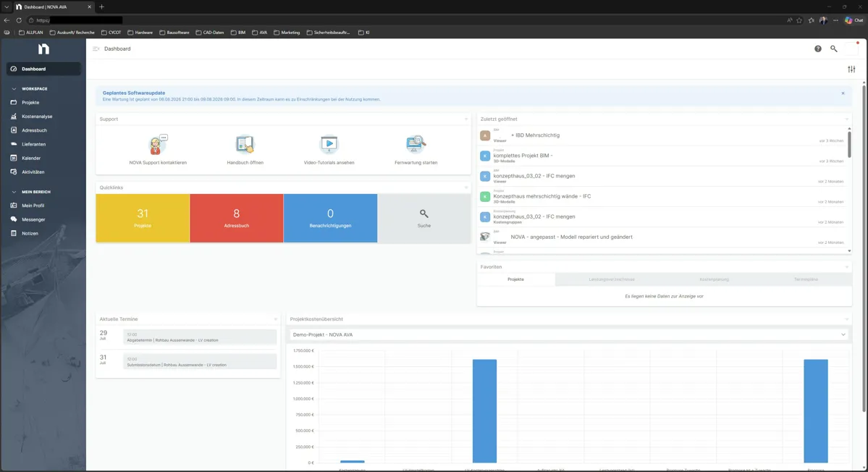868x472 pixels.
Task: Open the ALLPLAN bookmarks folder
Action: [x=31, y=33]
